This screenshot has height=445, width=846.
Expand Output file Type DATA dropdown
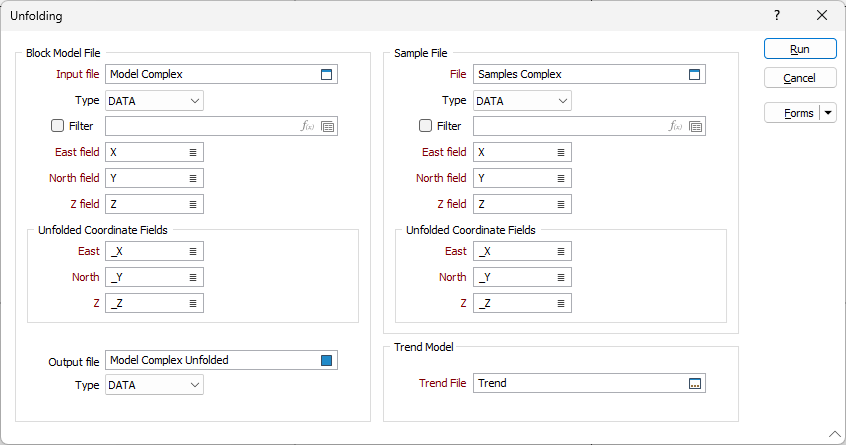click(x=154, y=385)
